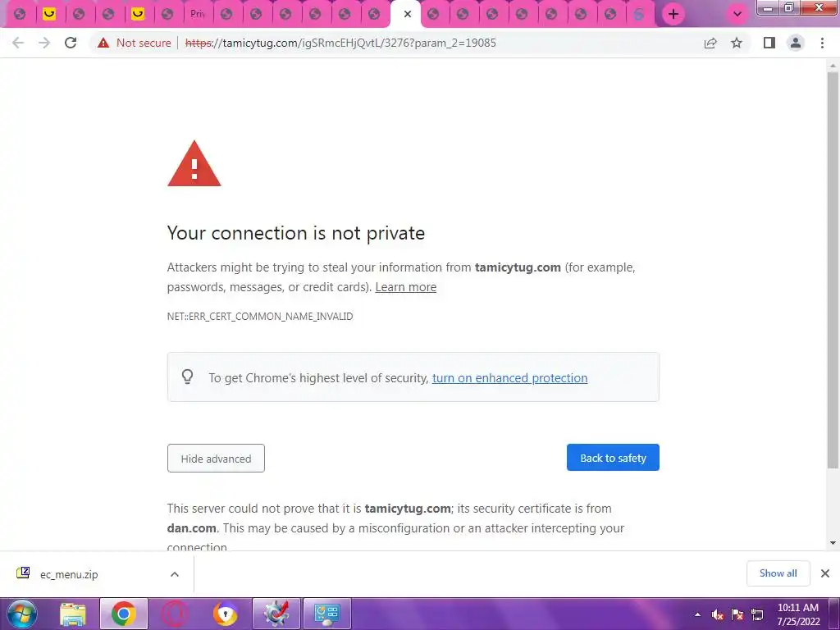Click the 'Your connection is not private' heading
The height and width of the screenshot is (630, 840).
pos(295,233)
